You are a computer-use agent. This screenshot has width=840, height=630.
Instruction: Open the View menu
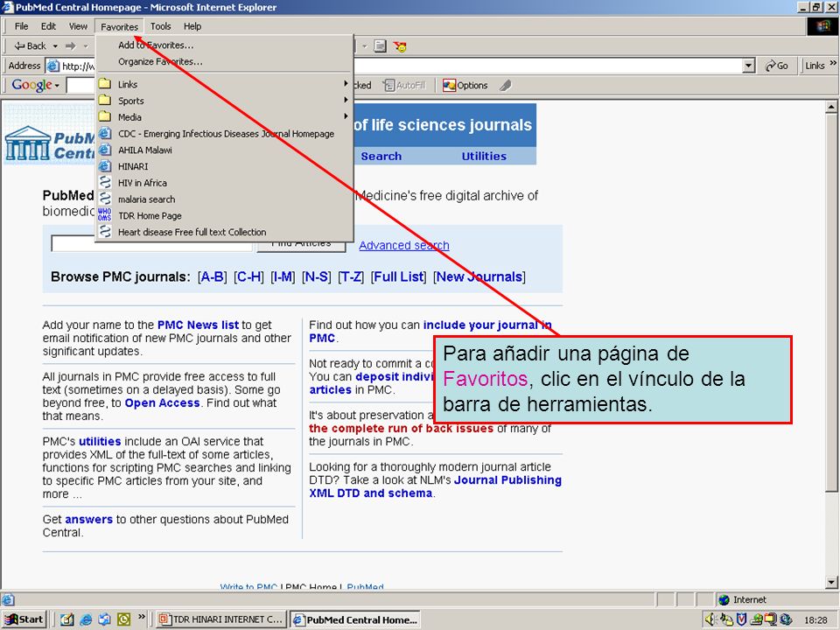coord(78,26)
